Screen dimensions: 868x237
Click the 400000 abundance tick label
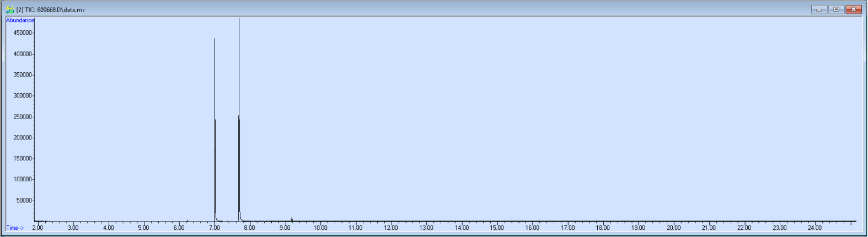(x=23, y=54)
